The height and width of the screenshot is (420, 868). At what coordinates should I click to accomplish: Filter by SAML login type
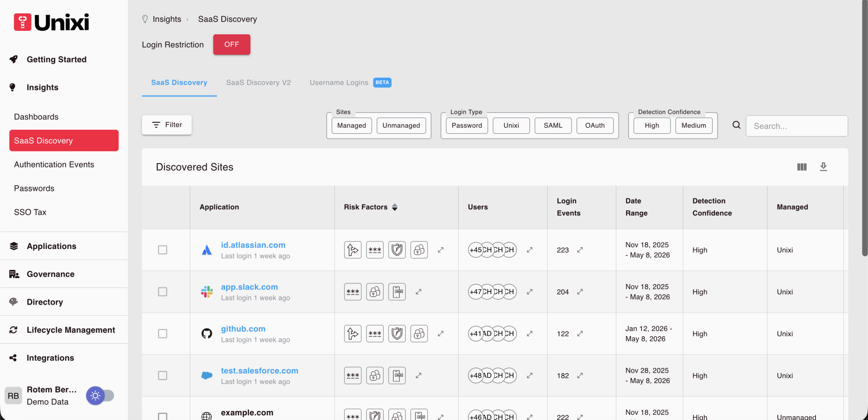point(553,125)
